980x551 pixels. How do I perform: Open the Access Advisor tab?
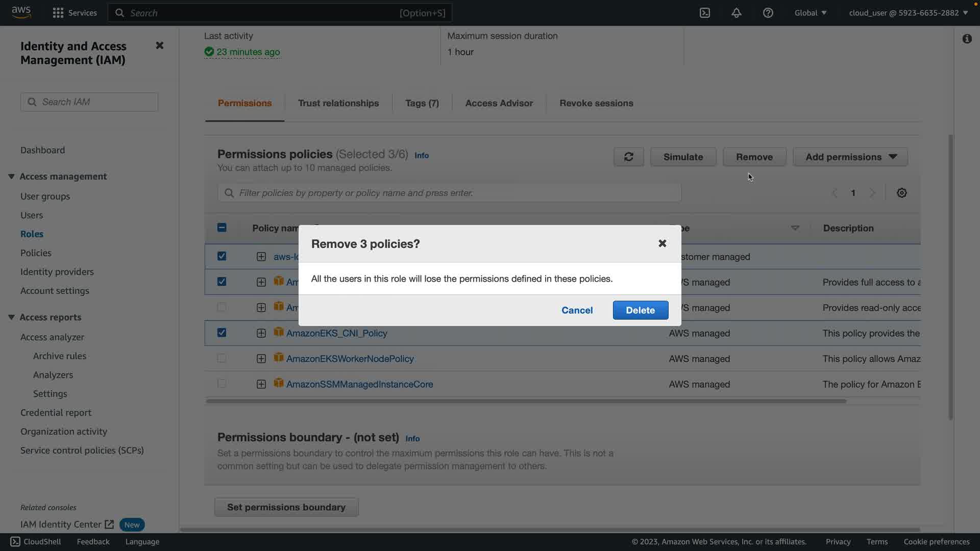[499, 103]
